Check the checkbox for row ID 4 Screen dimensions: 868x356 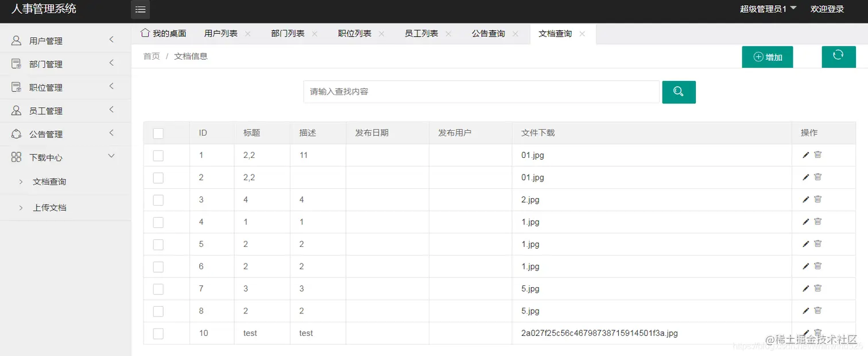click(x=158, y=222)
